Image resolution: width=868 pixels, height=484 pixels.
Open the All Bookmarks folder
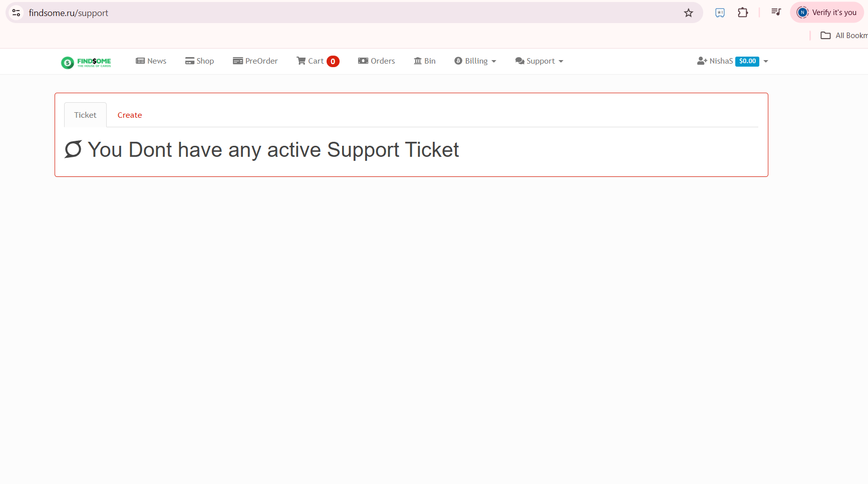[x=844, y=36]
